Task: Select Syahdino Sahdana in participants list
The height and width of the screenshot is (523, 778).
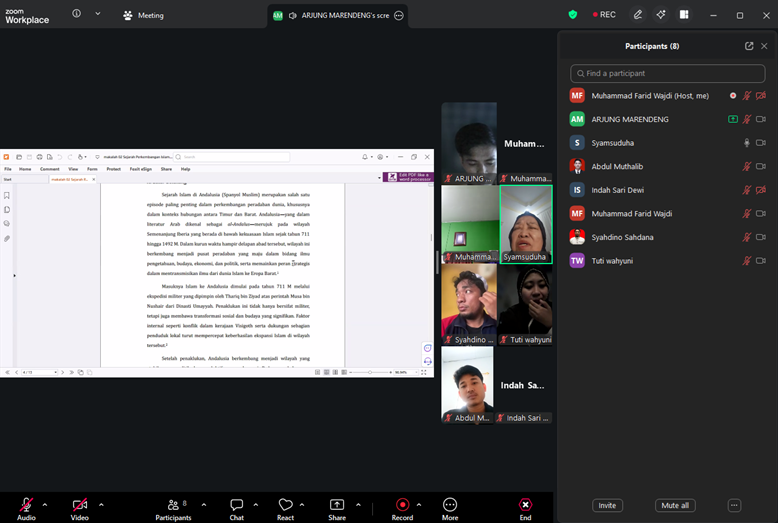Action: (667, 237)
